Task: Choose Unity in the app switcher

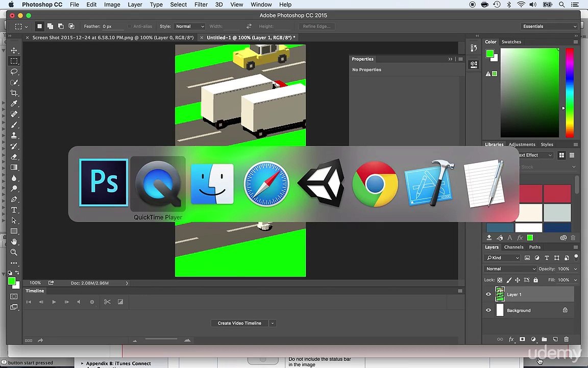Action: (322, 183)
